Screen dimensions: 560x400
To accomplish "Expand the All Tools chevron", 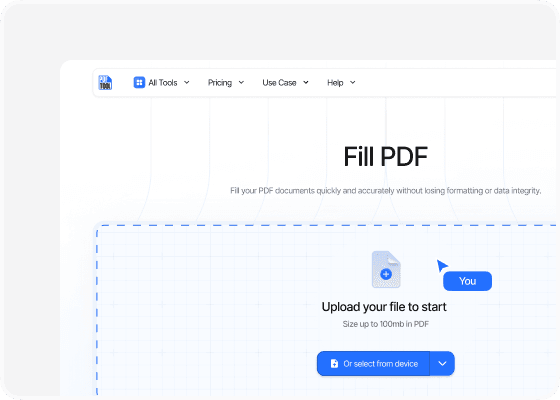I will pos(186,82).
